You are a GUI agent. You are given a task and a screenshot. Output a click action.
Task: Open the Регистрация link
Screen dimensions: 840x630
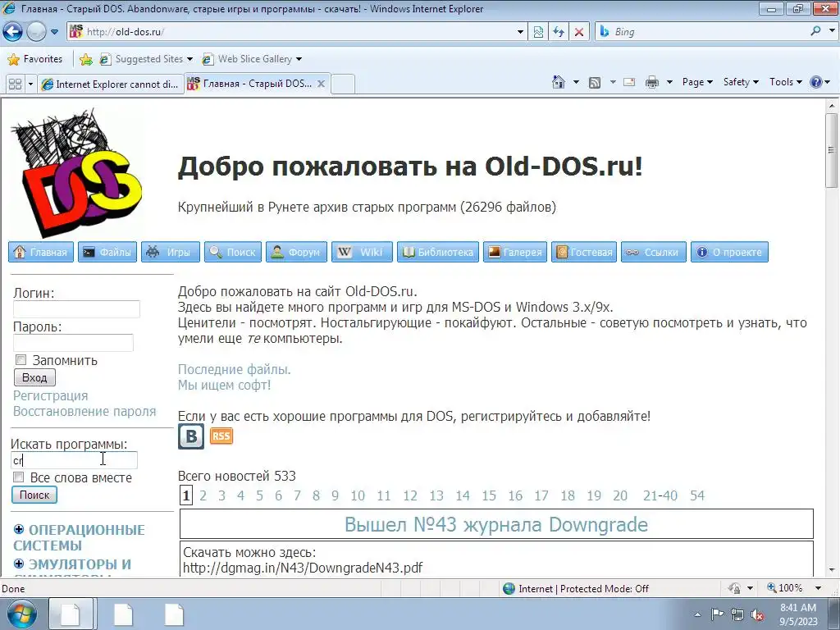pyautogui.click(x=50, y=396)
